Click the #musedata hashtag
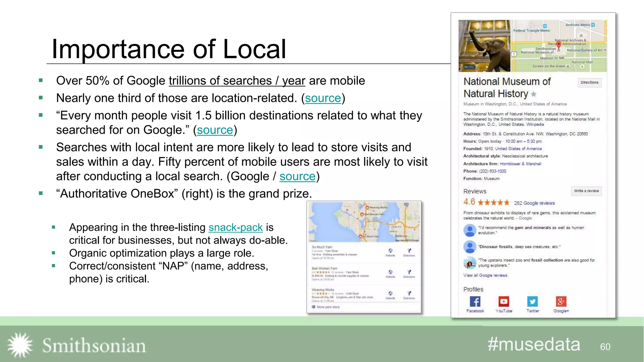 click(534, 344)
